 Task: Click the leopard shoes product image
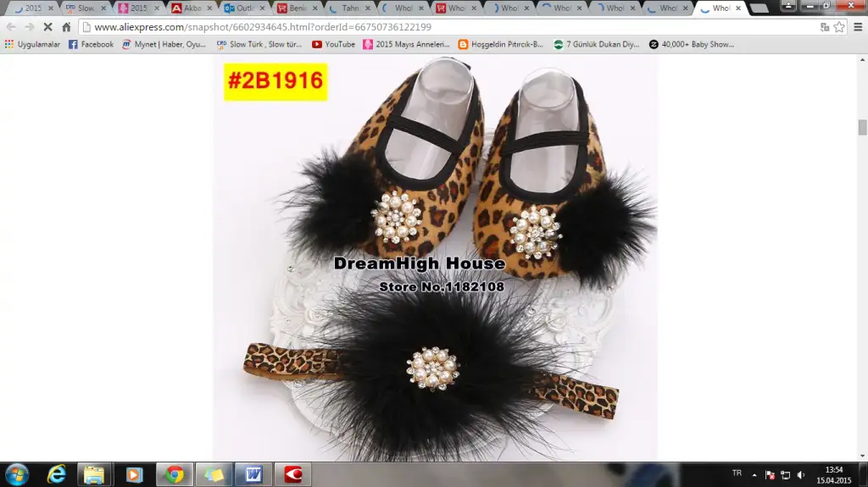(x=436, y=257)
